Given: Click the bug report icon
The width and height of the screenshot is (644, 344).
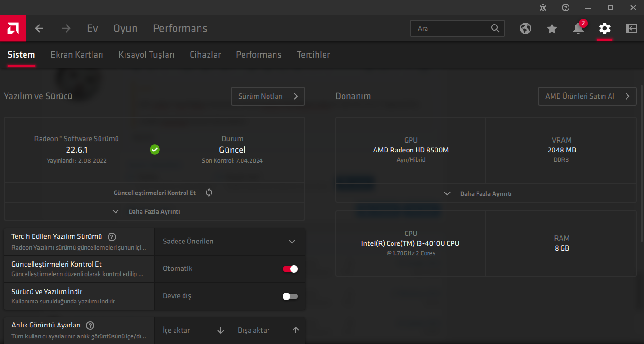Looking at the screenshot, I should pos(543,8).
